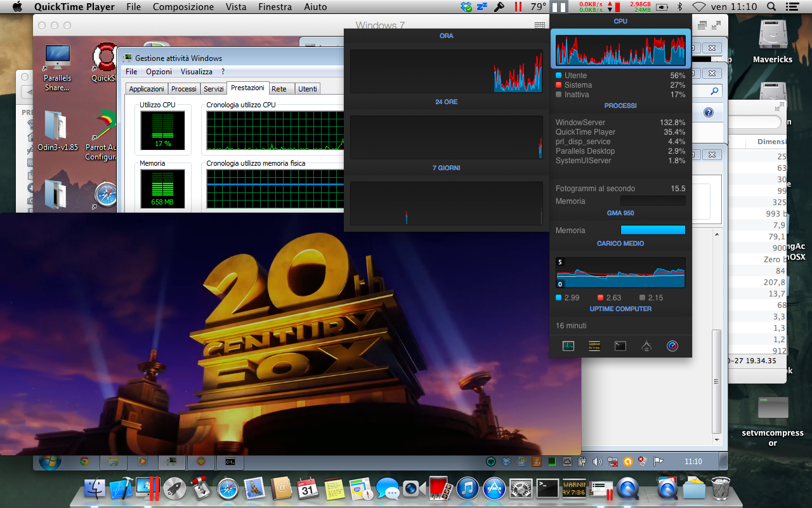Select prl_disp_service in the process list

pyautogui.click(x=620, y=142)
